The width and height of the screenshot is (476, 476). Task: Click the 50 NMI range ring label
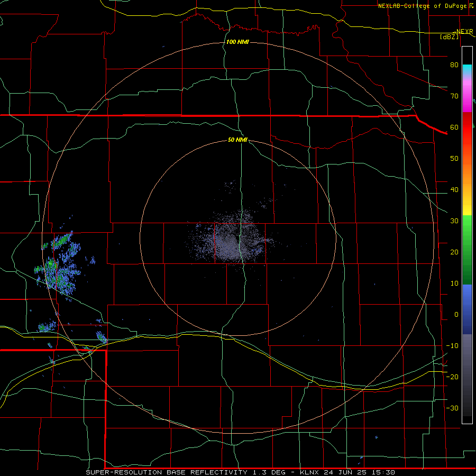point(237,140)
